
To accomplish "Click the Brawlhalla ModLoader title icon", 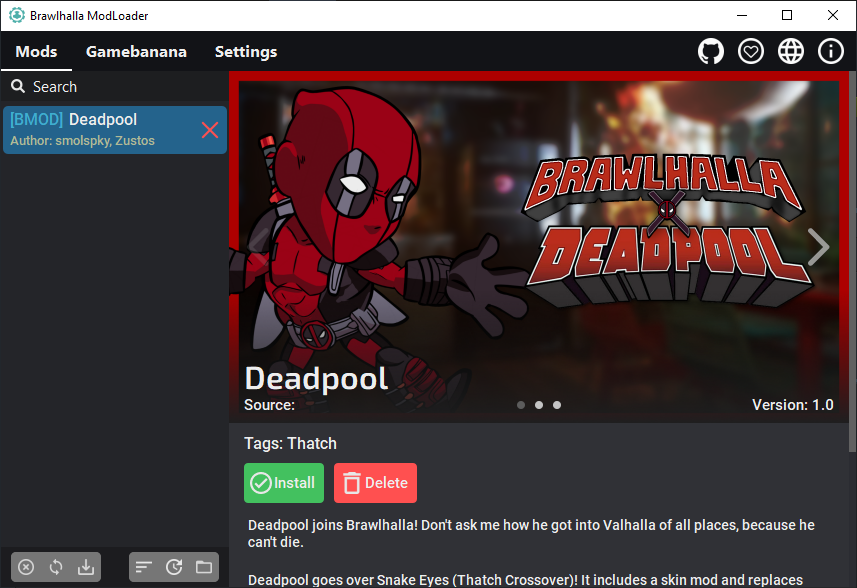I will tap(17, 15).
